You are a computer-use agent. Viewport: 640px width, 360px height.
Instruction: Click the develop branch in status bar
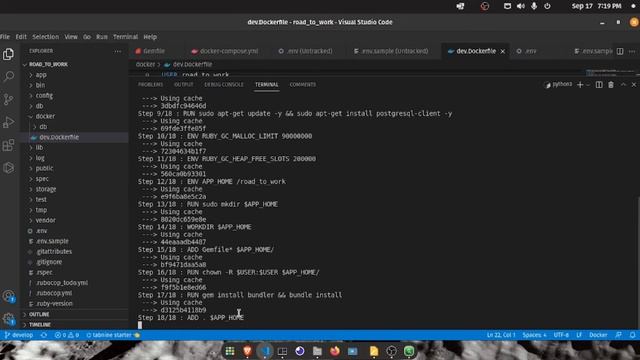[18, 335]
